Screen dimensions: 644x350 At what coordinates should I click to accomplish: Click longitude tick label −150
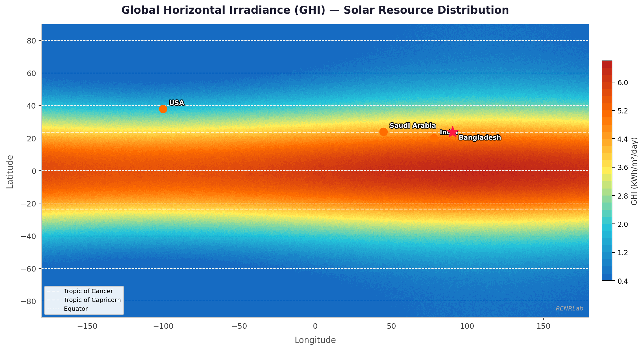(x=87, y=326)
